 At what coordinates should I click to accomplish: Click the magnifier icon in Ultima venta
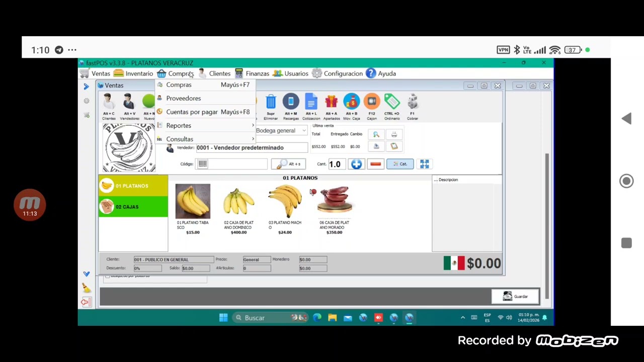tap(376, 135)
